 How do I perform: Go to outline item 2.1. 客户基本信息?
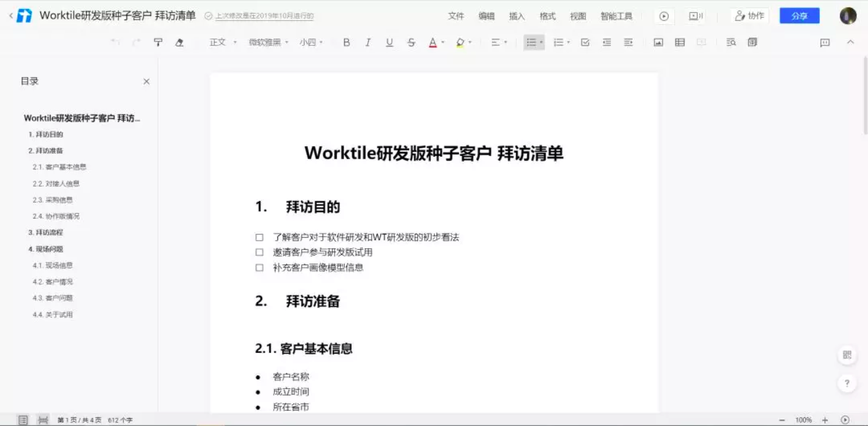pyautogui.click(x=59, y=167)
